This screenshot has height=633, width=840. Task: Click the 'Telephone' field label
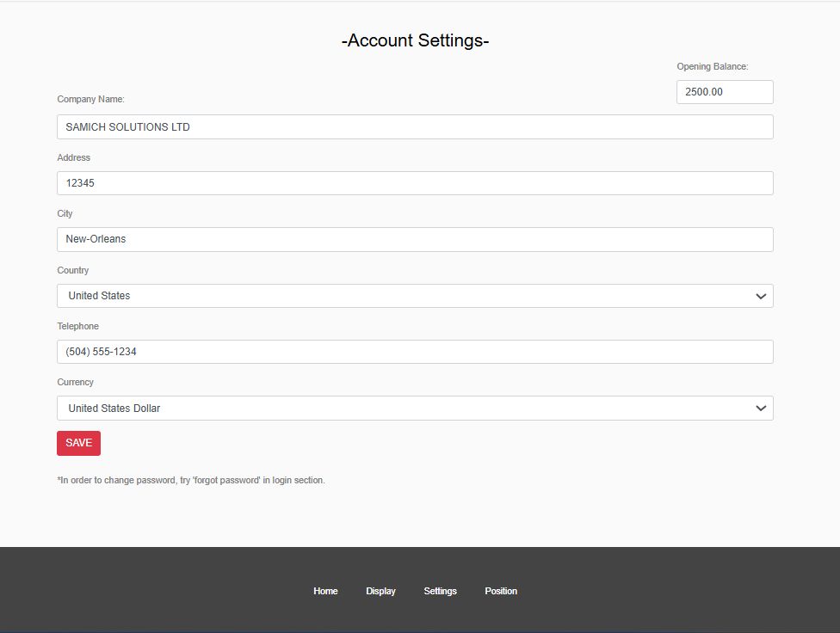click(x=77, y=326)
